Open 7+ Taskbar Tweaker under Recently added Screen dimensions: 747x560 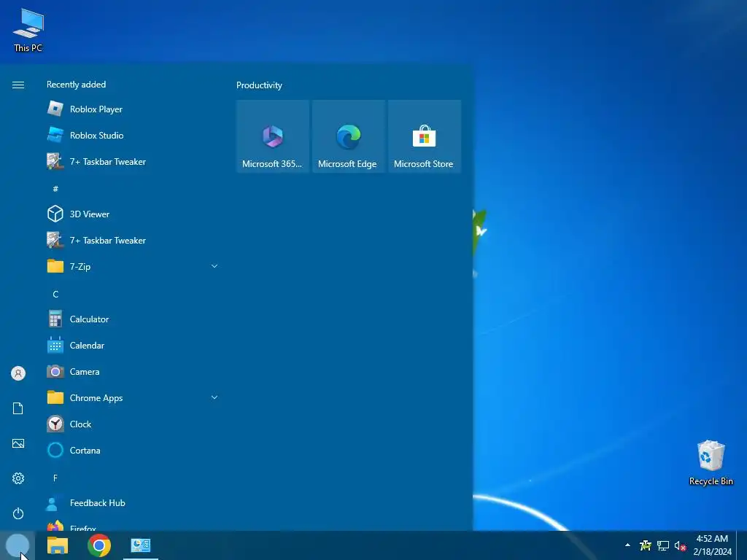click(x=131, y=161)
